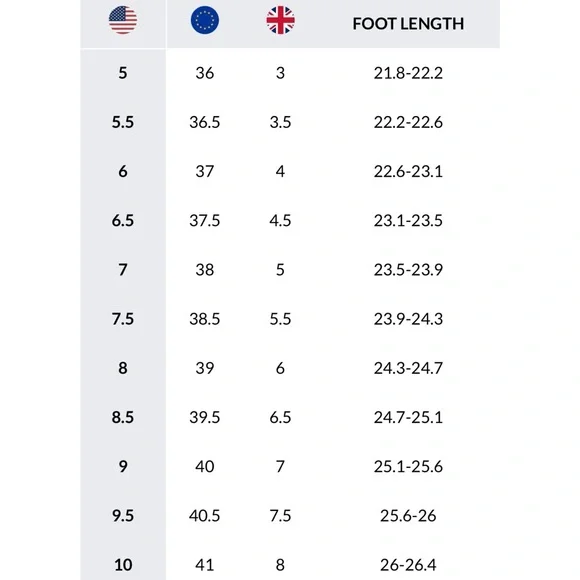
Task: Click the US flag icon
Action: point(123,20)
